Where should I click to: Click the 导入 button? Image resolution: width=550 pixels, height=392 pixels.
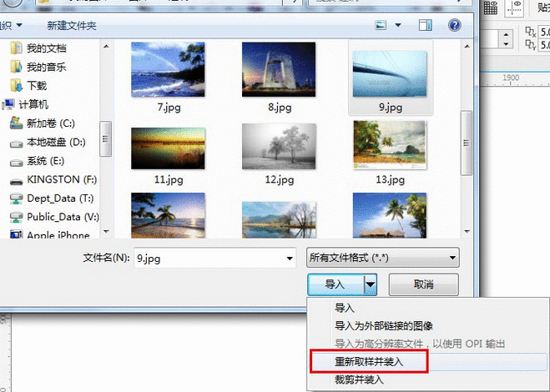click(x=336, y=284)
